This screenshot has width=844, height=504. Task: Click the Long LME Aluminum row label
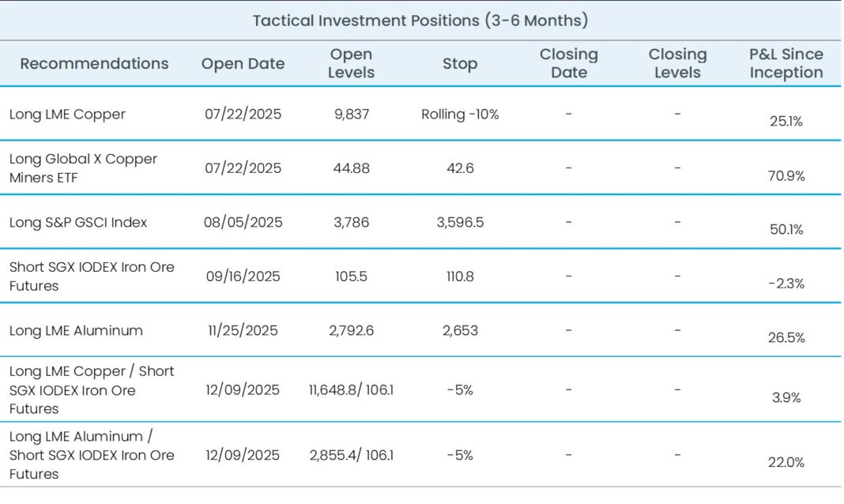(77, 330)
